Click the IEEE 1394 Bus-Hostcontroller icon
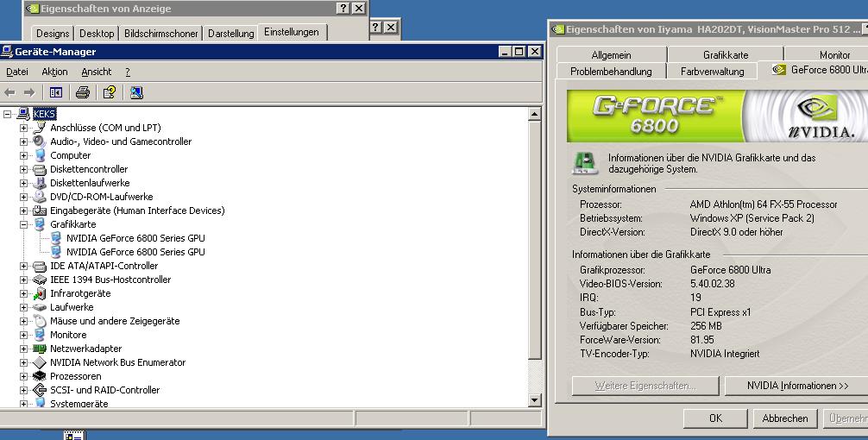Image resolution: width=868 pixels, height=440 pixels. point(40,280)
